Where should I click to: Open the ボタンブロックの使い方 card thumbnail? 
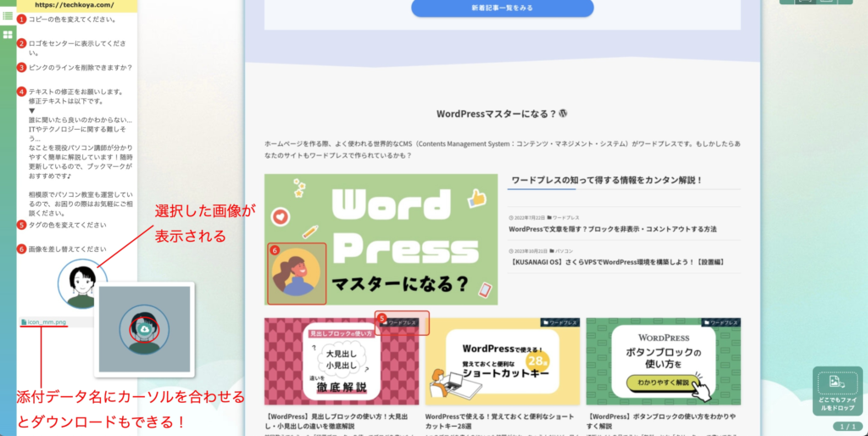(x=663, y=361)
